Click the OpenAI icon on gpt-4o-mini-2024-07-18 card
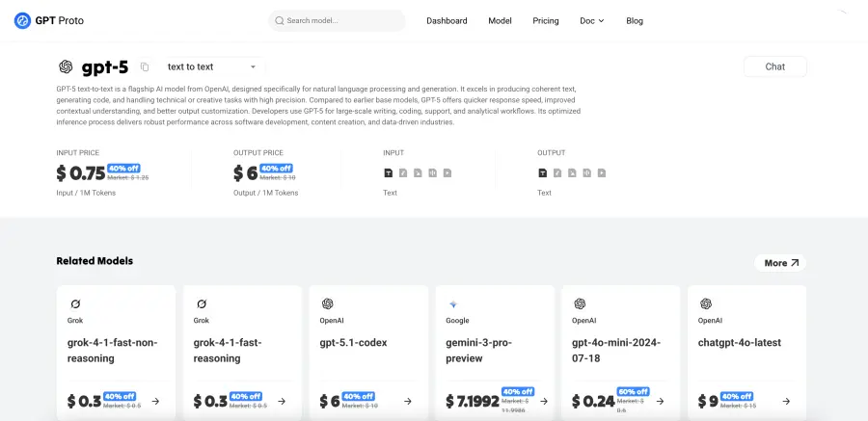This screenshot has height=421, width=868. 580,303
